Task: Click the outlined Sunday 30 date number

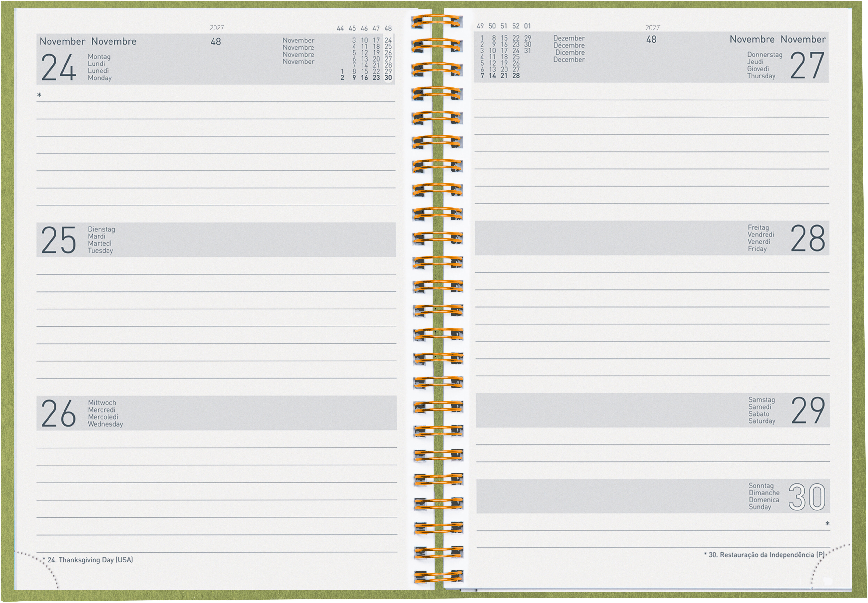Action: click(807, 496)
